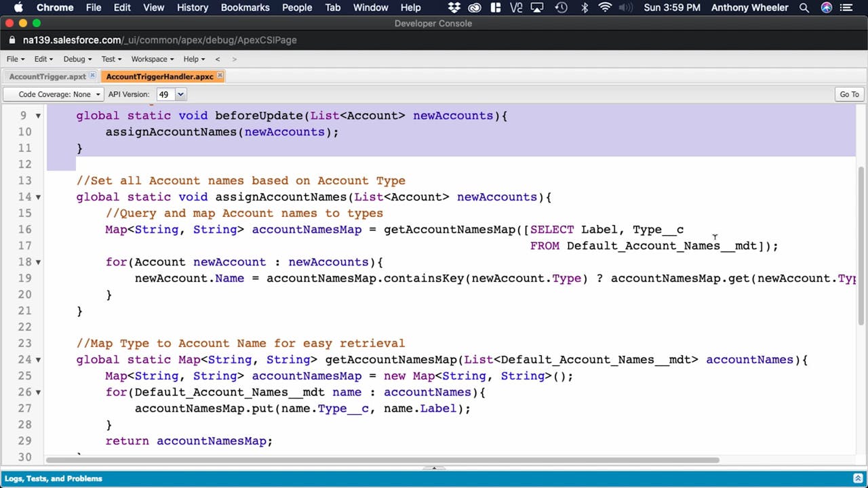Open Chrome's Bookmarks menu
This screenshot has width=868, height=488.
(245, 7)
